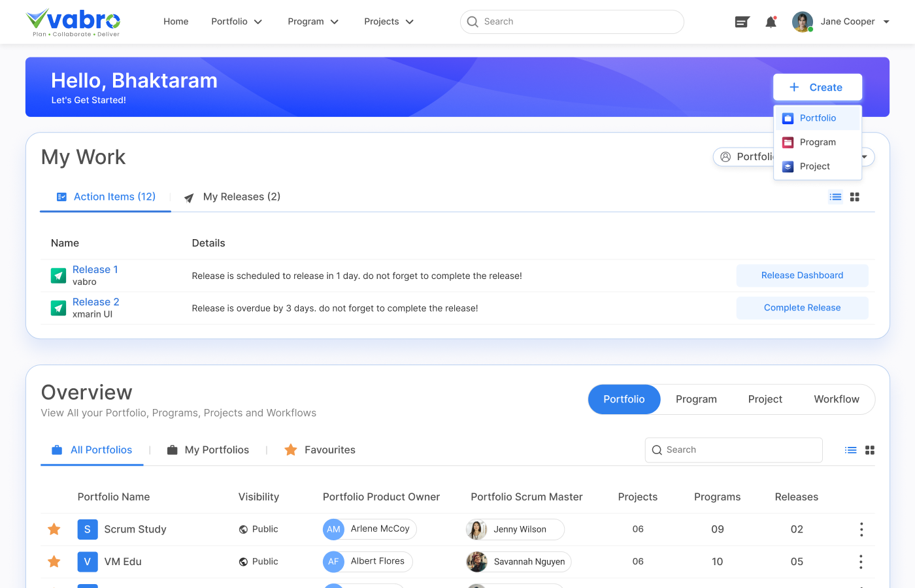Open the three-dot menu for Scrum Study

pos(861,529)
